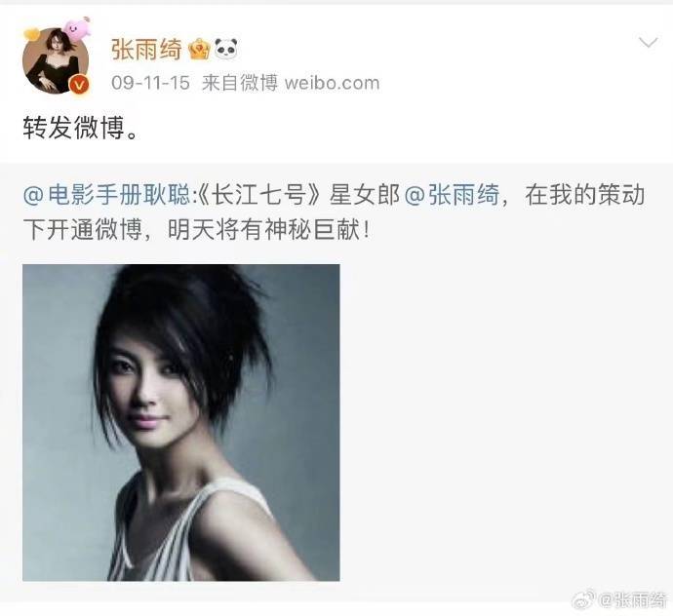Click the yellow heart avatar badge

(31, 34)
